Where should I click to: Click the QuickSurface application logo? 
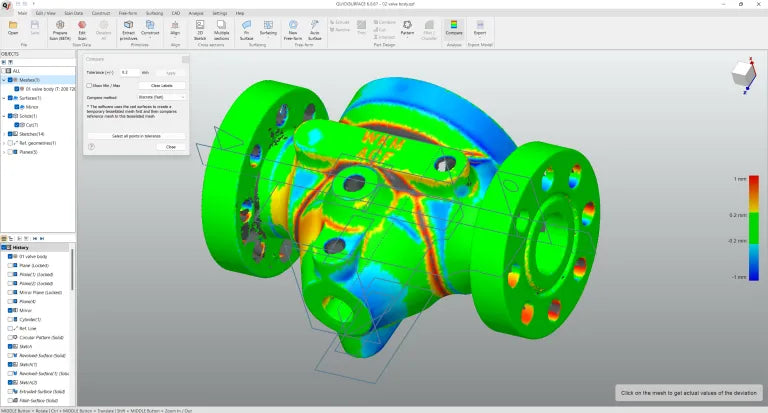[x=6, y=5]
